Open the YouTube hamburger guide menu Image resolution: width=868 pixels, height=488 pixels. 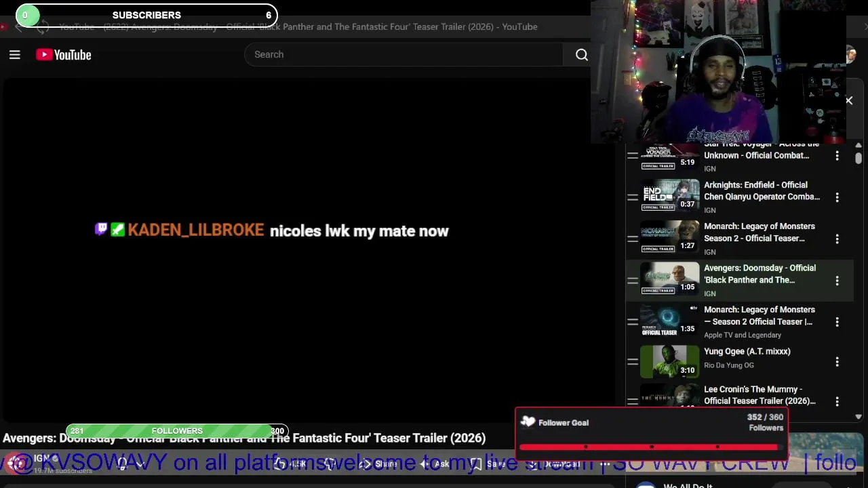[x=14, y=55]
